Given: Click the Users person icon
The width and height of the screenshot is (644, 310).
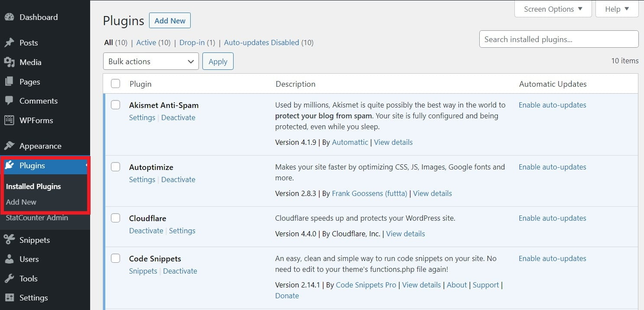Looking at the screenshot, I should click(x=10, y=259).
